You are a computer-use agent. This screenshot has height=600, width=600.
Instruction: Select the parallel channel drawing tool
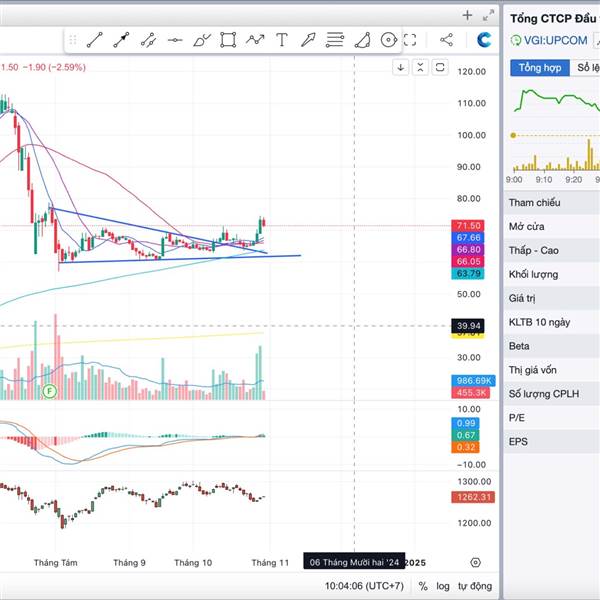tap(148, 40)
